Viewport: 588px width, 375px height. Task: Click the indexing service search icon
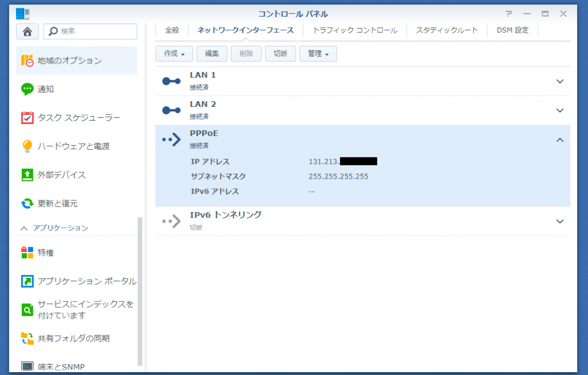point(27,310)
